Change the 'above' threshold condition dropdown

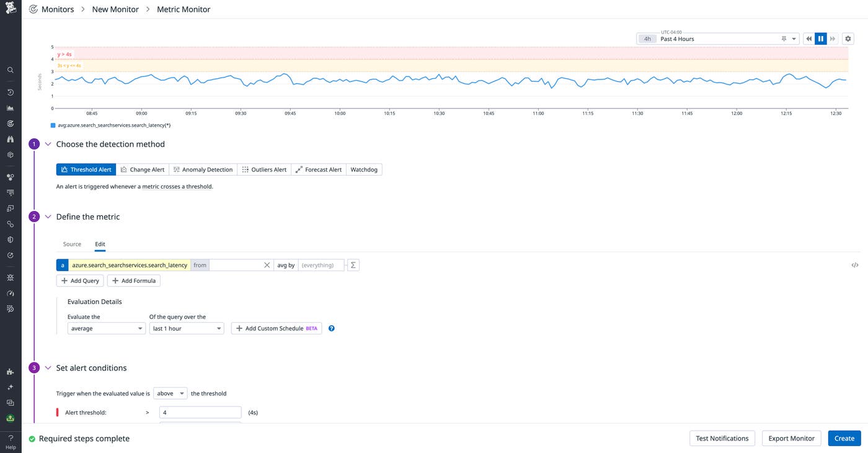tap(170, 393)
